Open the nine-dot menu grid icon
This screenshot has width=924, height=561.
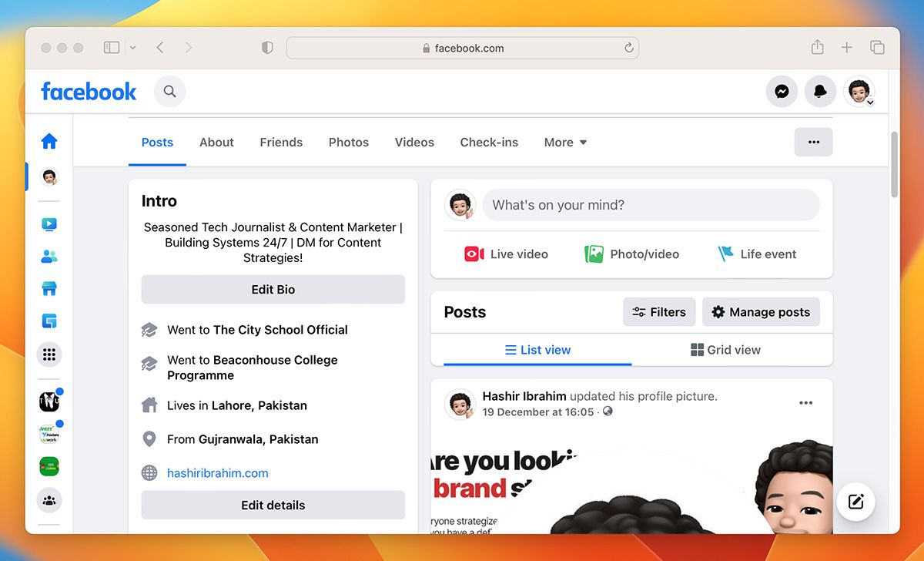49,354
